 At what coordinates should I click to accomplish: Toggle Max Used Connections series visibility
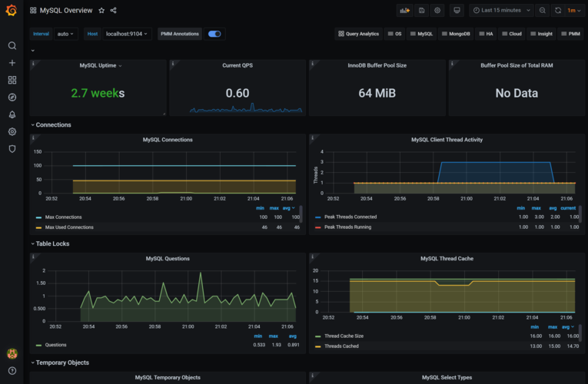tap(69, 227)
